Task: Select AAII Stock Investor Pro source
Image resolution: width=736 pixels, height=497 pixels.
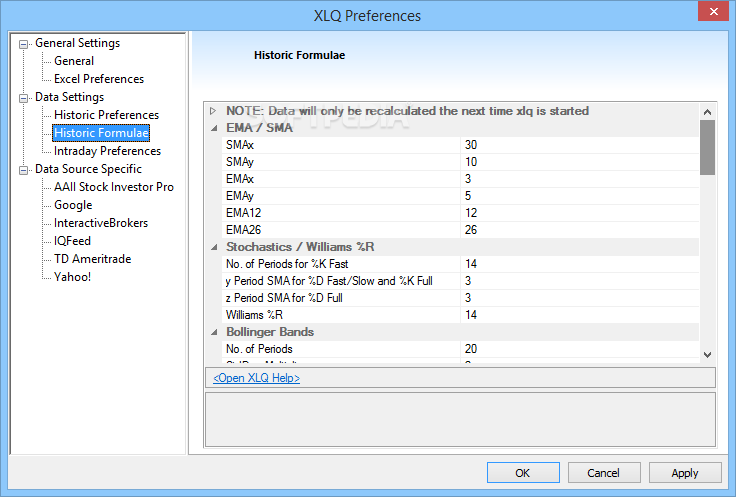Action: click(114, 187)
